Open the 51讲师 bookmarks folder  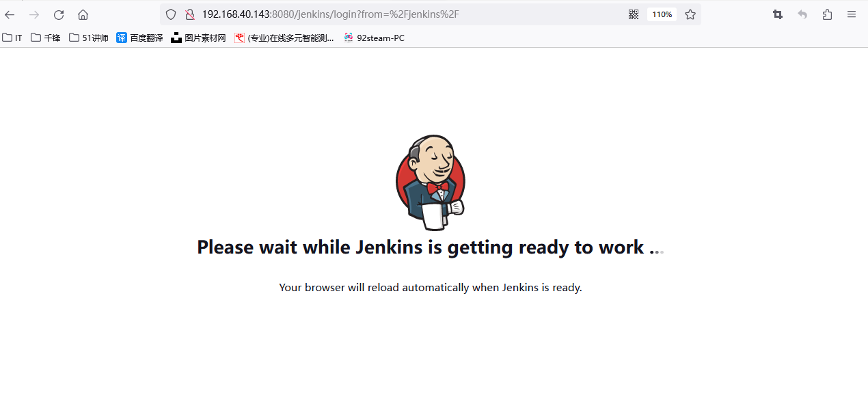tap(89, 38)
